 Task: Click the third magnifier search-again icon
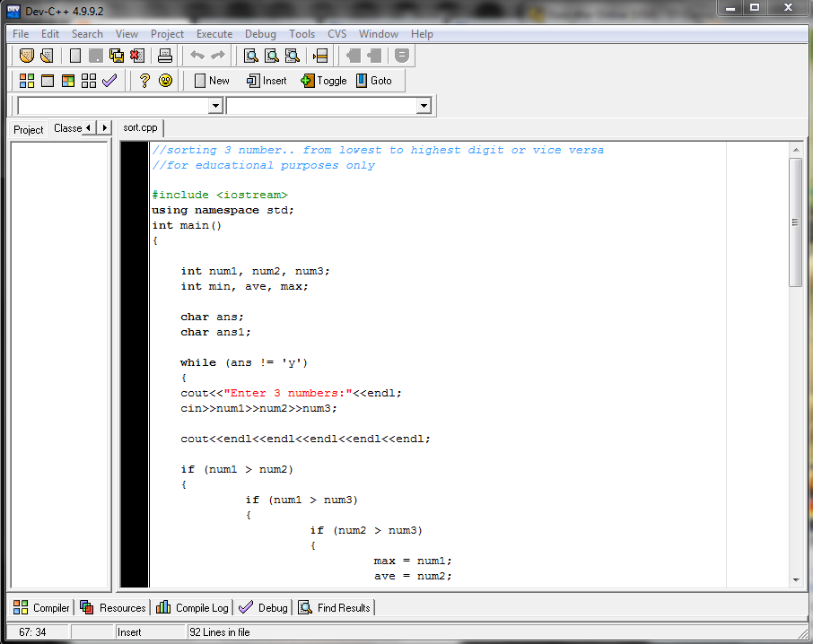pyautogui.click(x=292, y=56)
